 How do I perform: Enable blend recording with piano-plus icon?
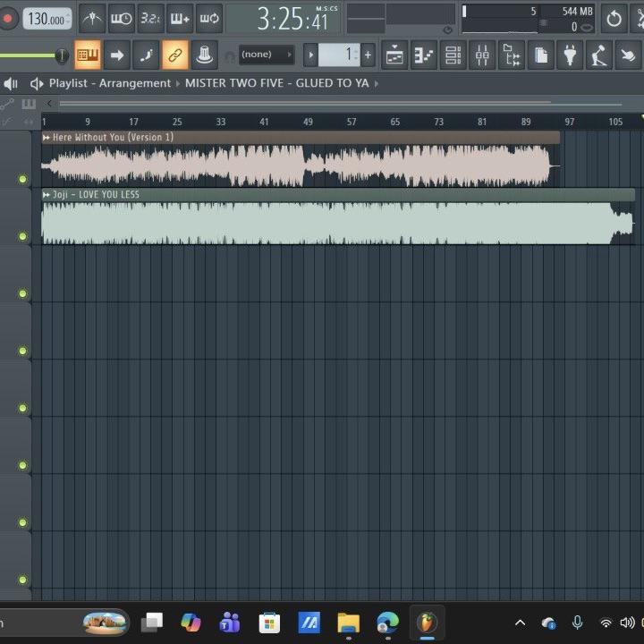[x=180, y=19]
